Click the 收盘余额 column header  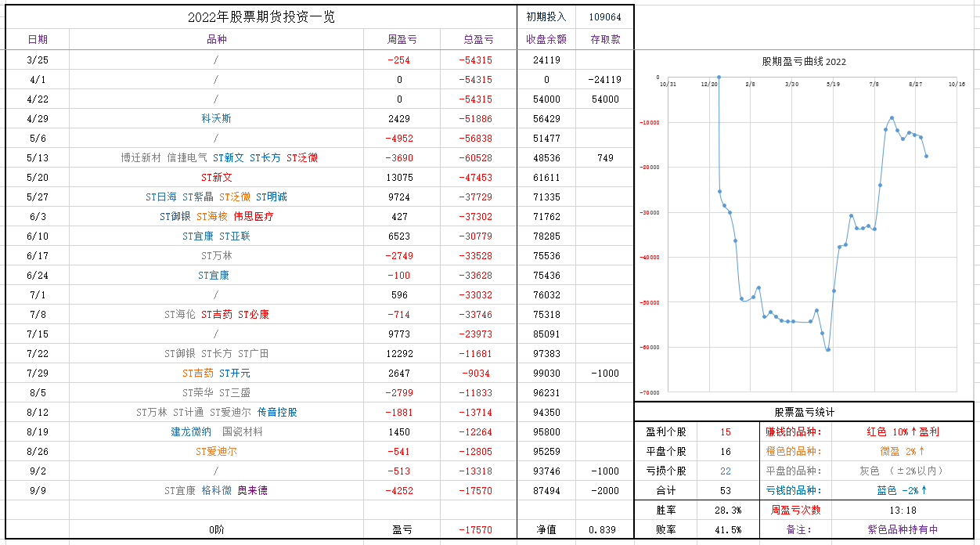click(546, 39)
